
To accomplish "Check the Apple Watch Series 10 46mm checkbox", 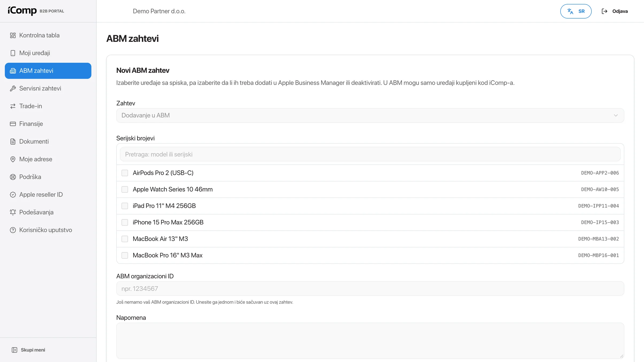I will (x=125, y=190).
